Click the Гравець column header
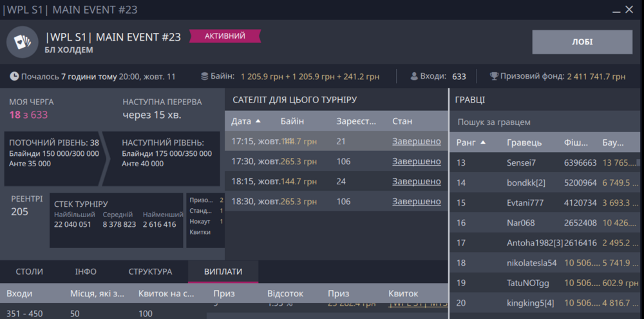This screenshot has width=644, height=319. (x=524, y=142)
